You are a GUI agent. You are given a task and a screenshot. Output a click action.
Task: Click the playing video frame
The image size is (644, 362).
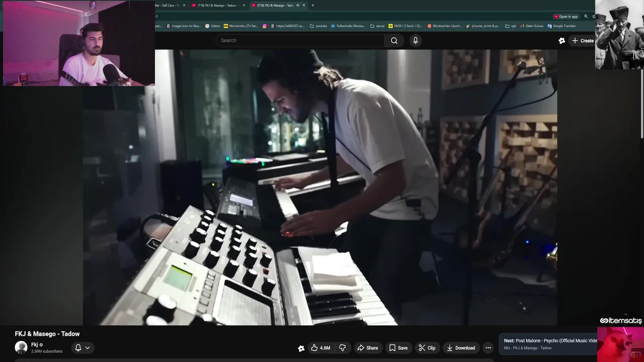click(x=320, y=187)
